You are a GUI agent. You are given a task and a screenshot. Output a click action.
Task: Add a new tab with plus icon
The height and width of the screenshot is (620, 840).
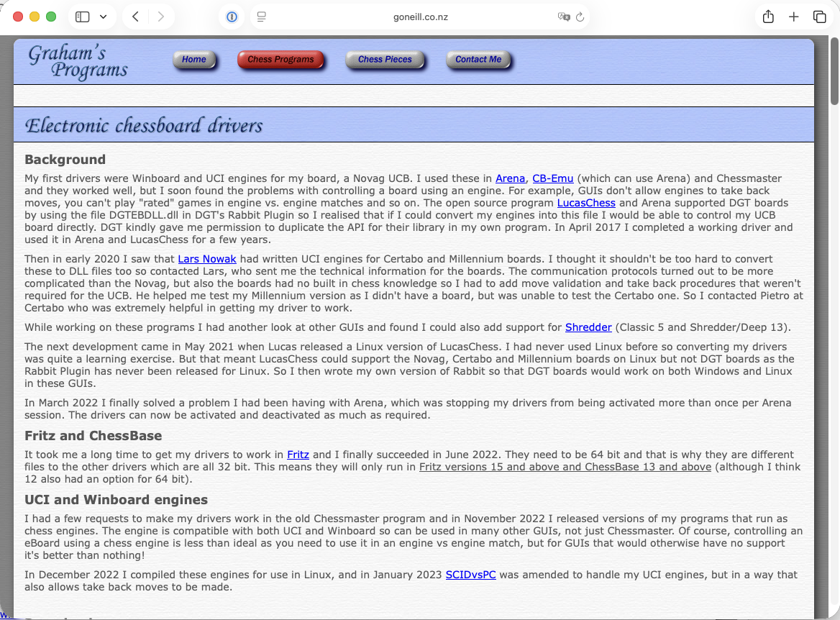pyautogui.click(x=794, y=17)
